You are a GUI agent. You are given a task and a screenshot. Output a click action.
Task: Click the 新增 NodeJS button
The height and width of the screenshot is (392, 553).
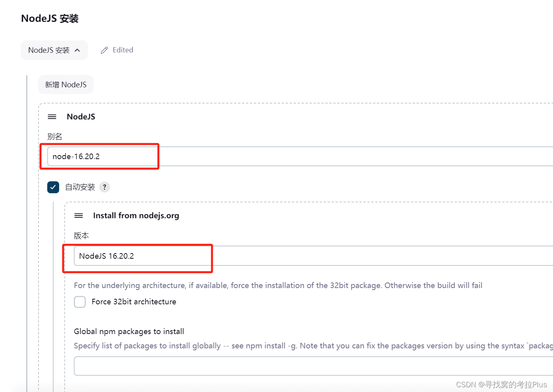[x=66, y=85]
